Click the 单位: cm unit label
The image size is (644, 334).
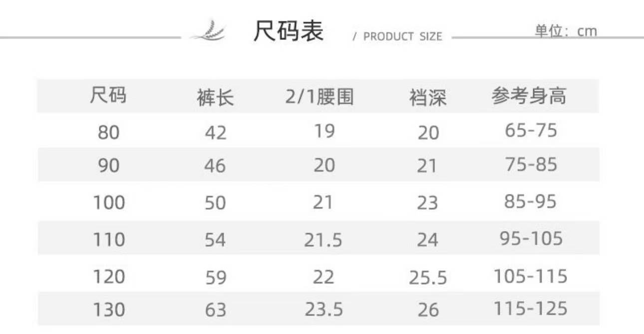point(566,31)
